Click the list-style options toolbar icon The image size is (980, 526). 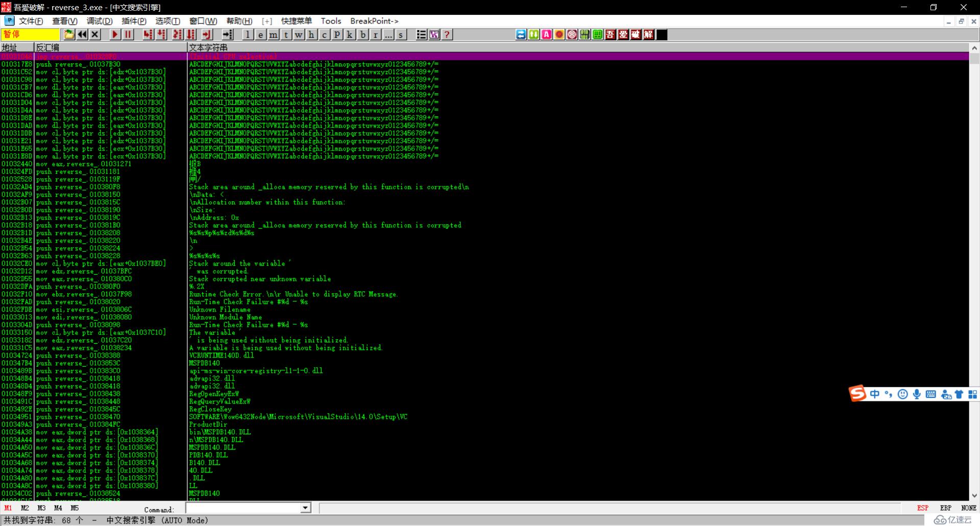coord(422,34)
